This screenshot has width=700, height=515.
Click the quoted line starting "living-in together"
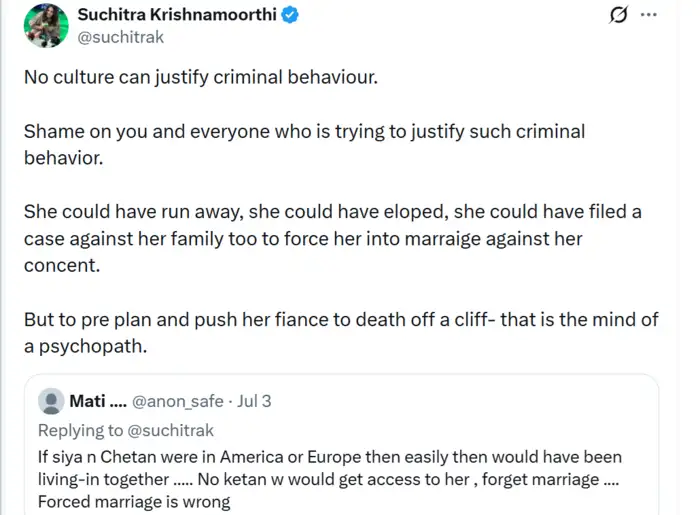pyautogui.click(x=328, y=479)
